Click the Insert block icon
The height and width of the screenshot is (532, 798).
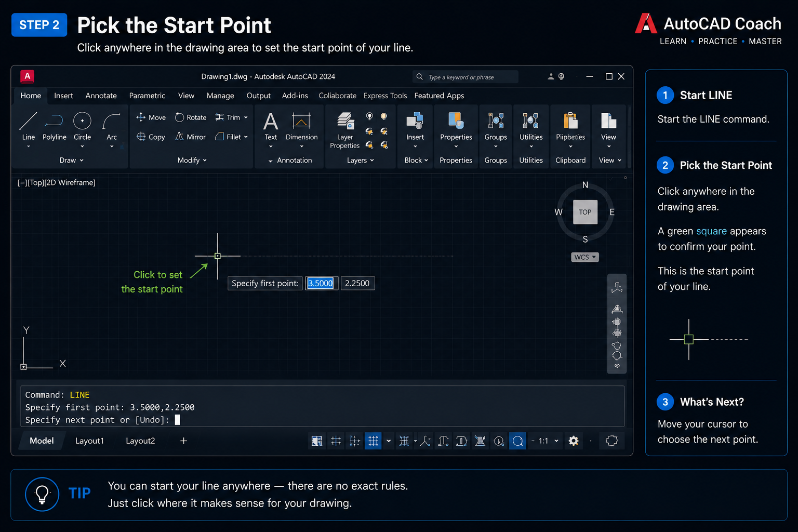pyautogui.click(x=415, y=126)
